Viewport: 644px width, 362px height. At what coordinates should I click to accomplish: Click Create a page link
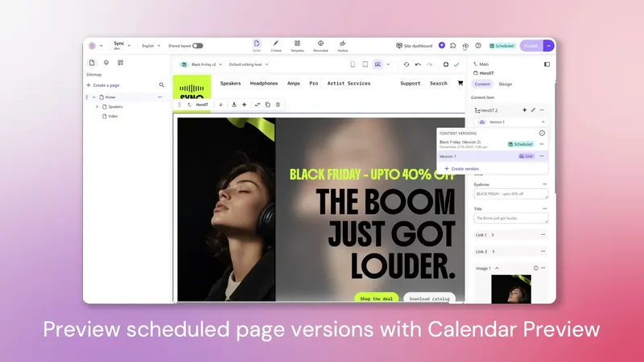(x=103, y=85)
